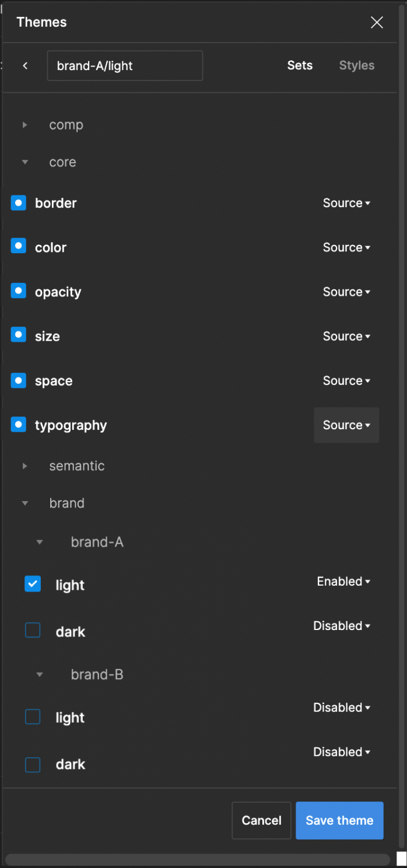Close the Themes dialog

[377, 22]
